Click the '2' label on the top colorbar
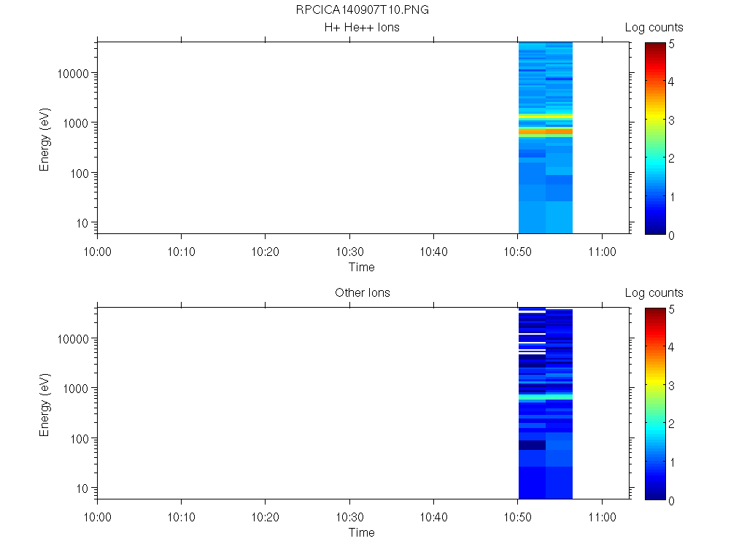Image resolution: width=747 pixels, height=560 pixels. [x=671, y=158]
